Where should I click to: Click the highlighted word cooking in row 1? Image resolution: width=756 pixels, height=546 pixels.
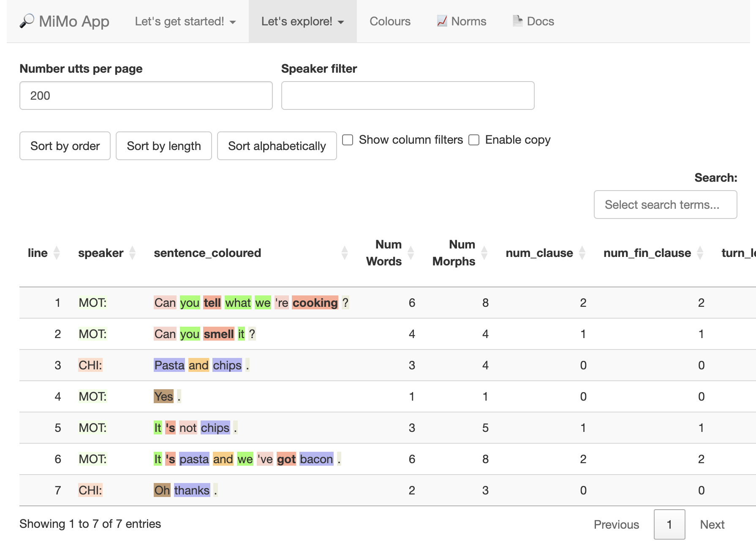coord(315,303)
